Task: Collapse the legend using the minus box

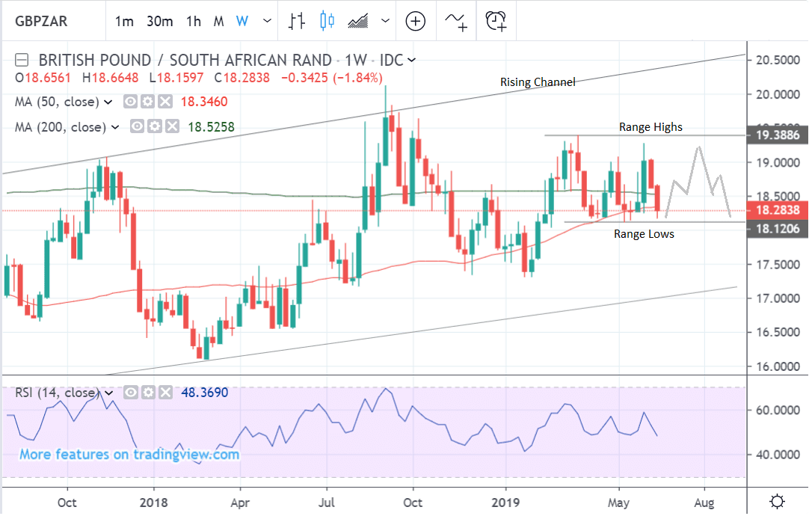Action: point(22,60)
